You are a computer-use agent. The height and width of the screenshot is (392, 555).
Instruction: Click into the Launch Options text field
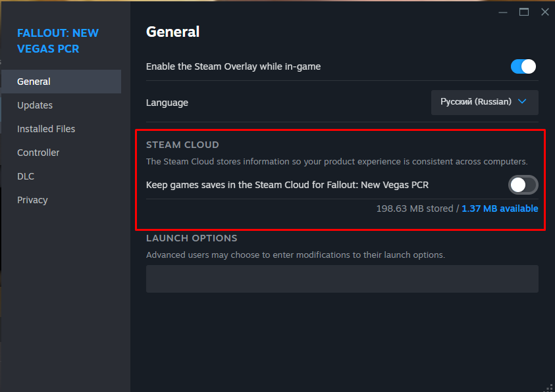point(342,279)
